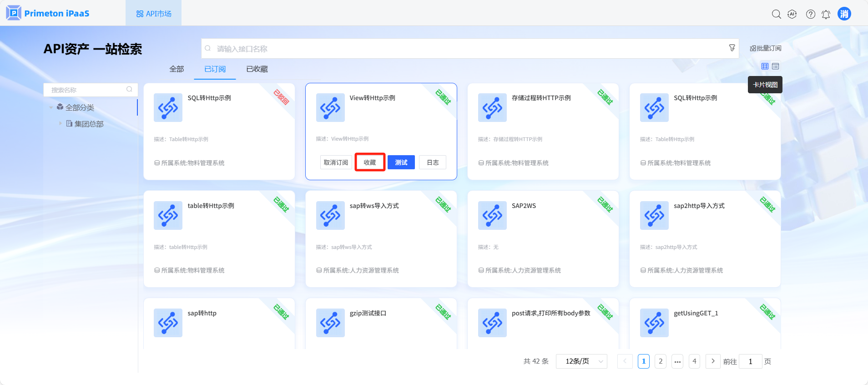Switch to the 全部 tab
868x385 pixels.
[x=177, y=69]
